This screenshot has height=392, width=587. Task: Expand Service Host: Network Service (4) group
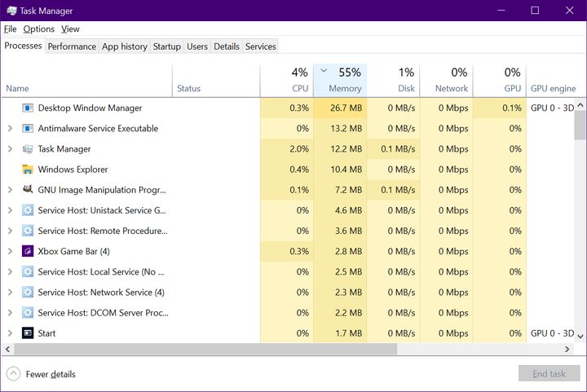pos(10,292)
